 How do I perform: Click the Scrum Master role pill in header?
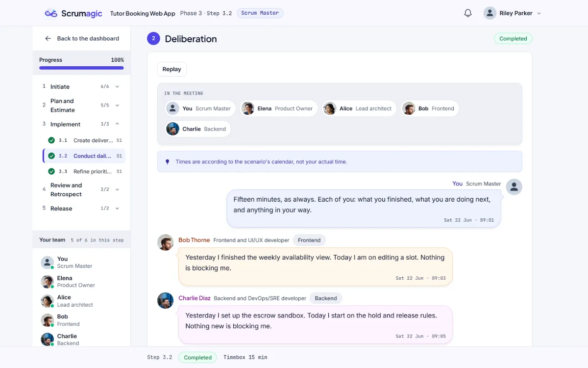click(260, 13)
